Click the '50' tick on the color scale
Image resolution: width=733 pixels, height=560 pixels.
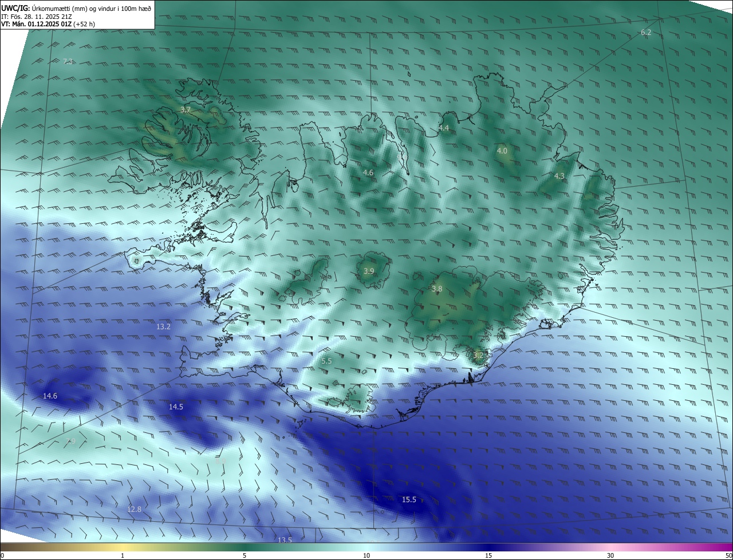(728, 555)
